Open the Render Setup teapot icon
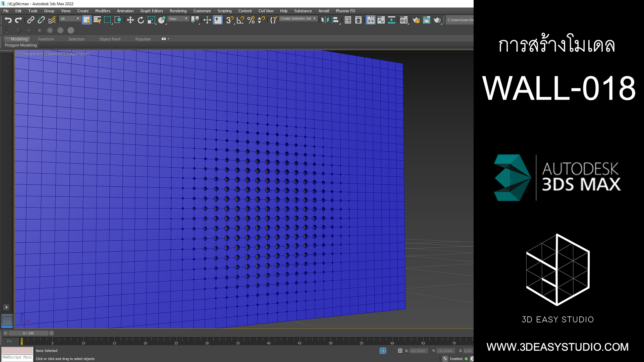 416,20
